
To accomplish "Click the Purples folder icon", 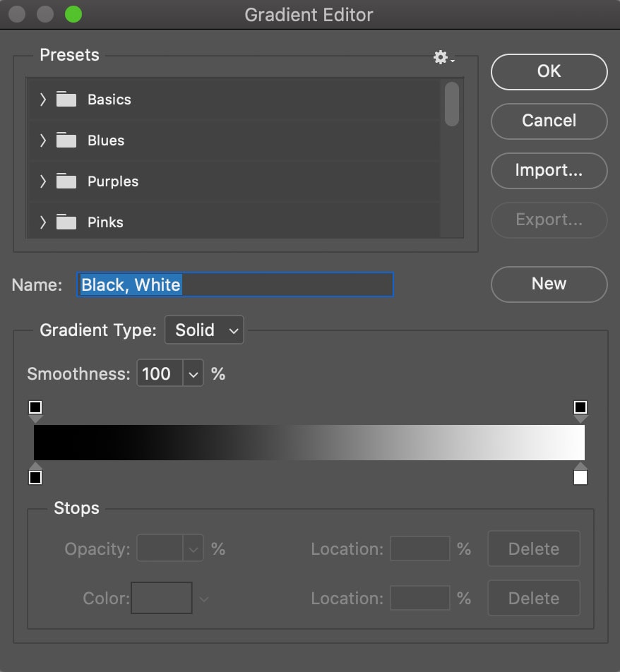I will pyautogui.click(x=66, y=181).
